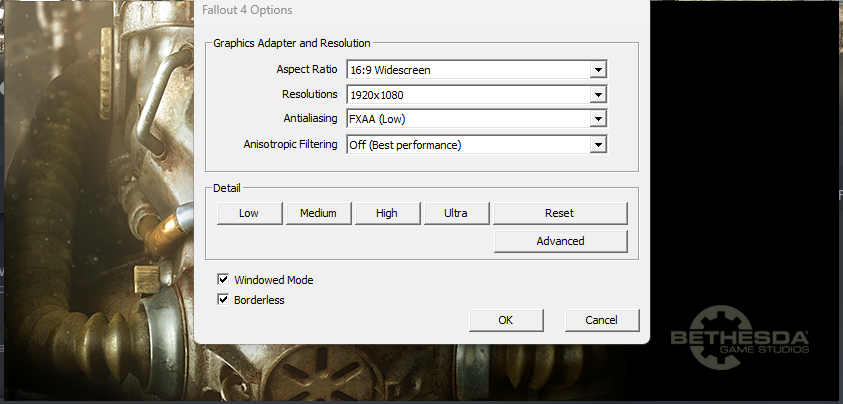Toggle the Windowed Mode checkbox

pyautogui.click(x=223, y=279)
